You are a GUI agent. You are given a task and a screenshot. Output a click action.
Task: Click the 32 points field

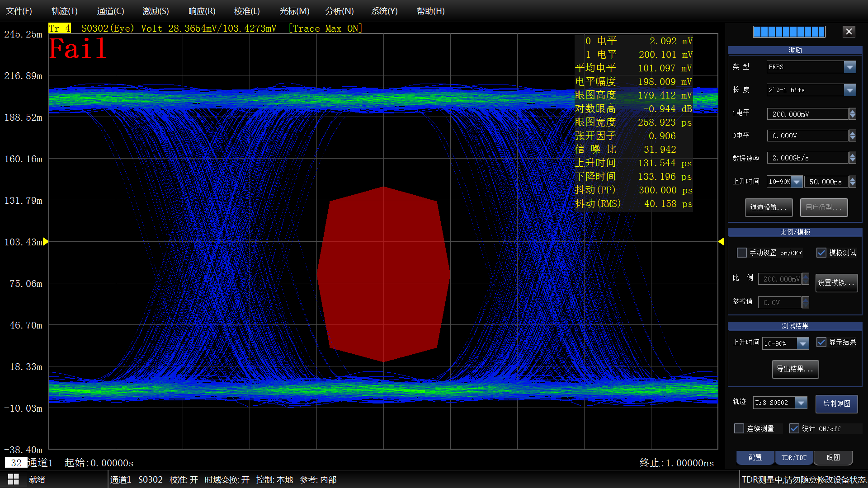point(16,463)
